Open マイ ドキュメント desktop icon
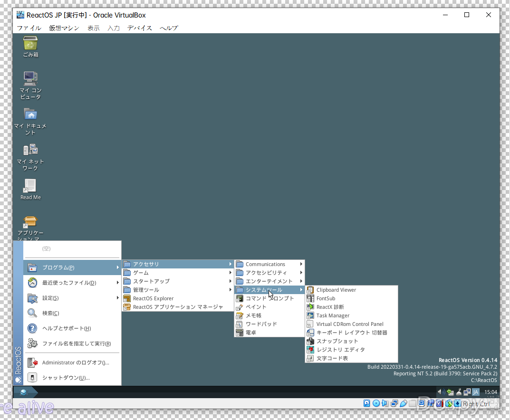 (30, 121)
